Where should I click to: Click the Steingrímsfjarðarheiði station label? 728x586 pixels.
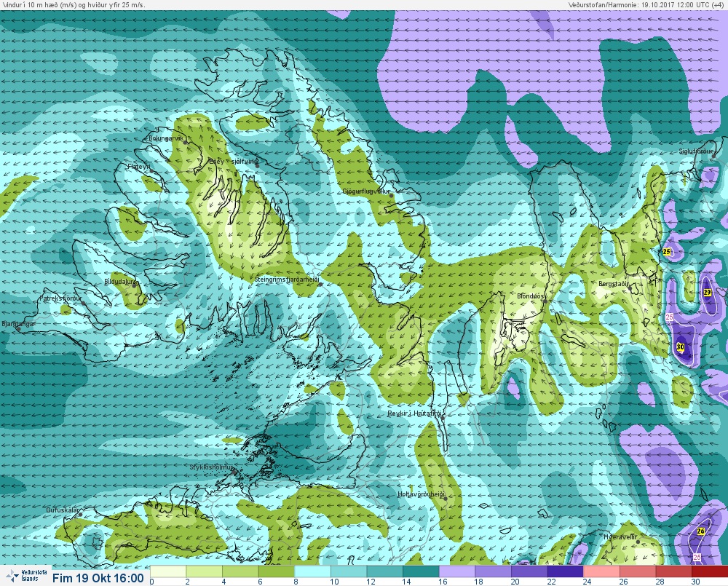pyautogui.click(x=287, y=280)
